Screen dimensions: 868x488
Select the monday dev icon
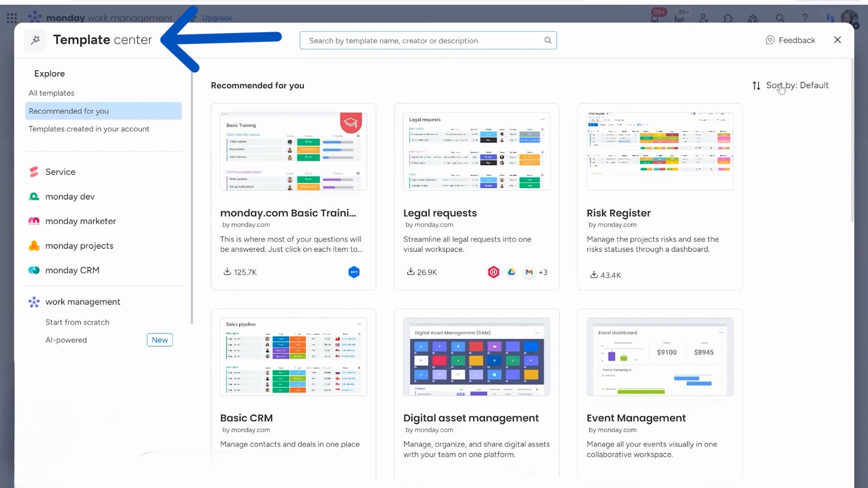pos(34,197)
